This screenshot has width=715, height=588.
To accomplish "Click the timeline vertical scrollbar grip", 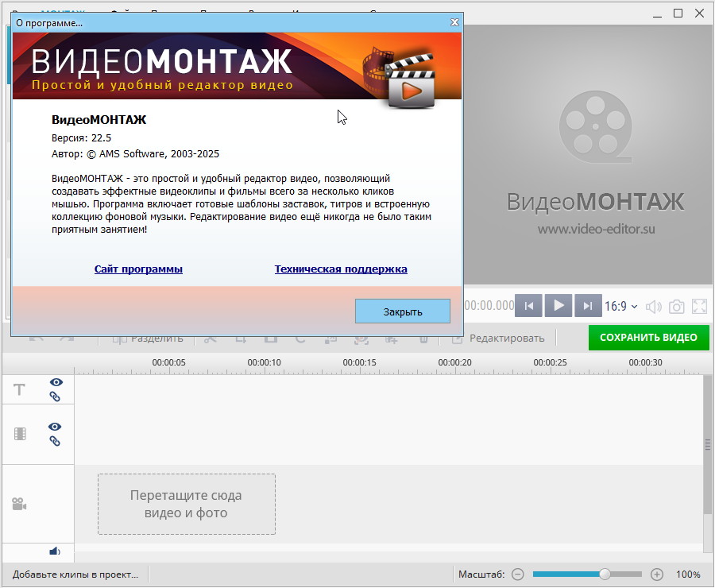I will [x=708, y=444].
